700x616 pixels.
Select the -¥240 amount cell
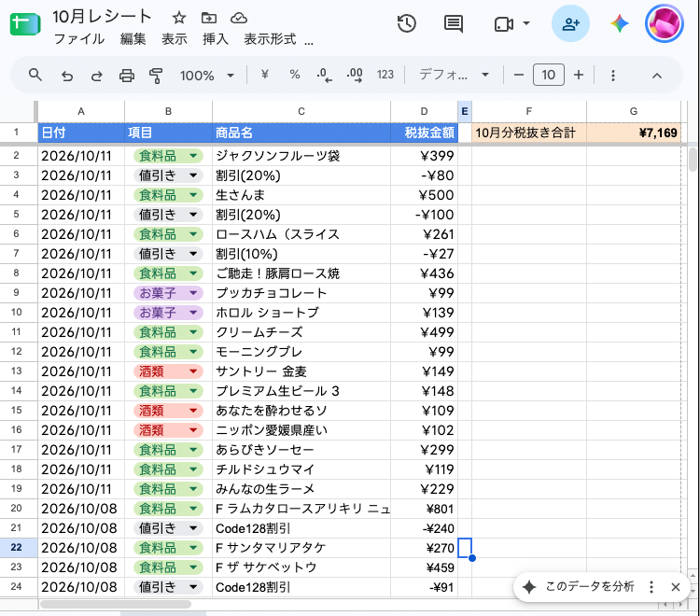point(424,528)
